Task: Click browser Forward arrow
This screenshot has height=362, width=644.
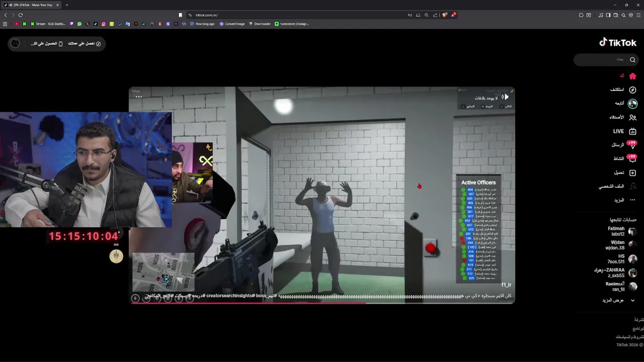Action: click(x=13, y=15)
